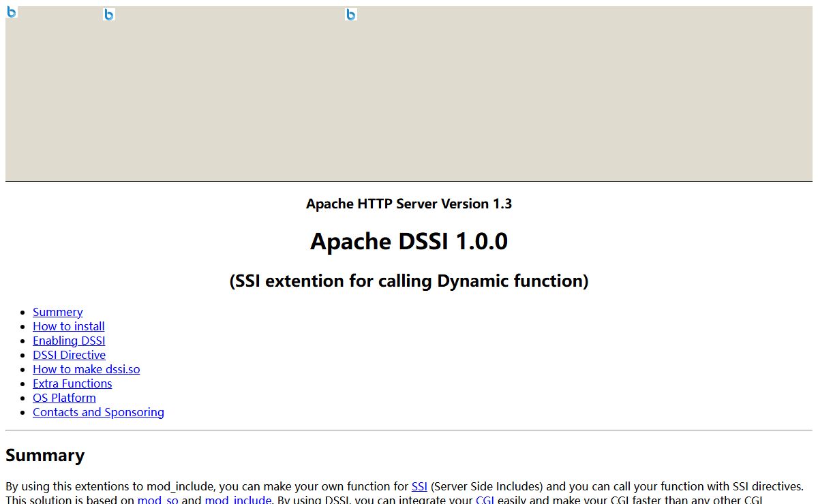The height and width of the screenshot is (504, 818).
Task: Click the 'SSI extention for calling Dynamic function' subtitle
Action: tap(409, 281)
